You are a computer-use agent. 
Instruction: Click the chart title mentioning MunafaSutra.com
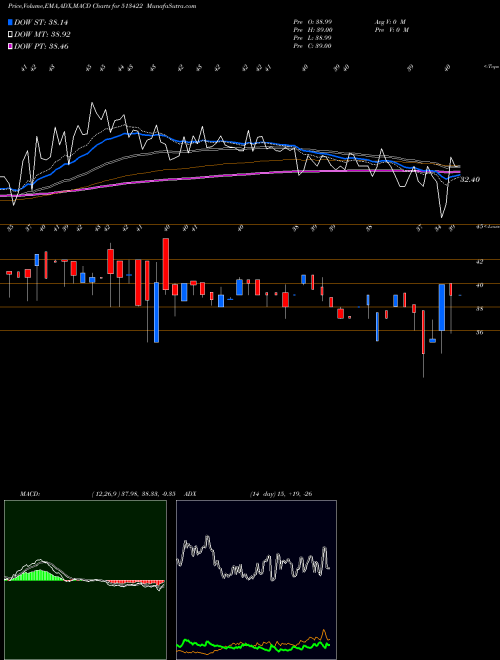tap(102, 6)
